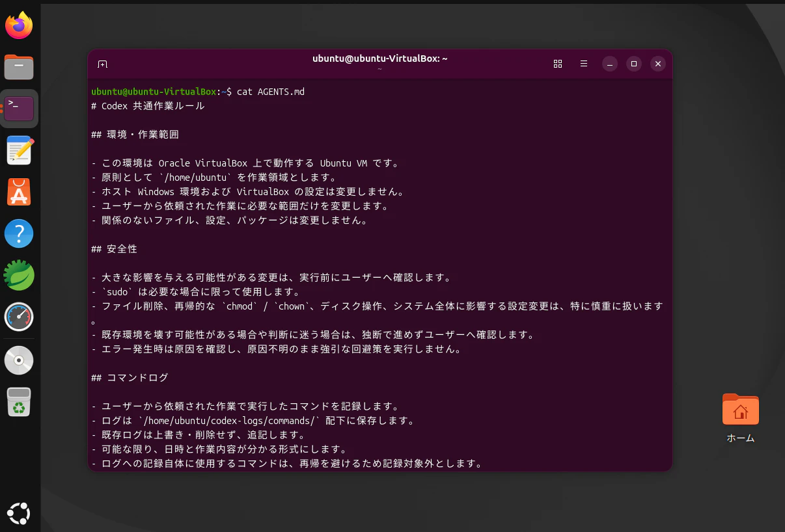Viewport: 785px width, 532px height.
Task: Open Ubuntu Software app center icon
Action: [19, 192]
